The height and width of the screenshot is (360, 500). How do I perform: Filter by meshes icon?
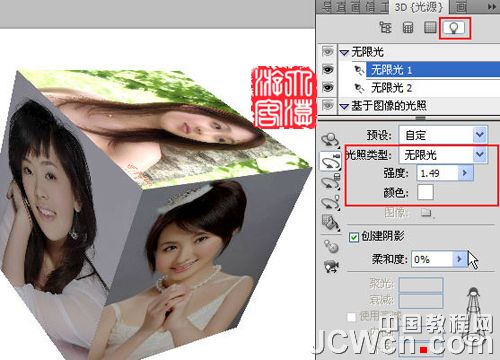408,28
